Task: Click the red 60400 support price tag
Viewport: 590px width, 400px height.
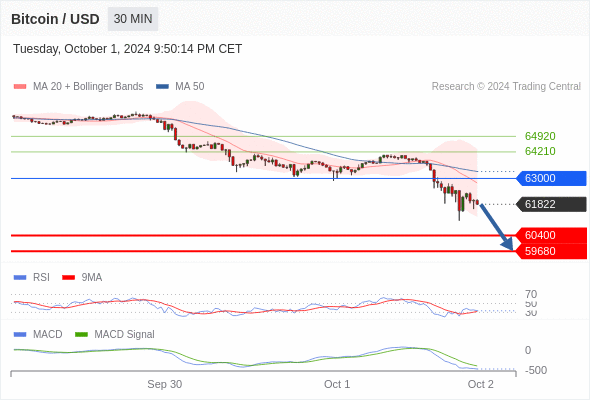Action: click(x=550, y=235)
